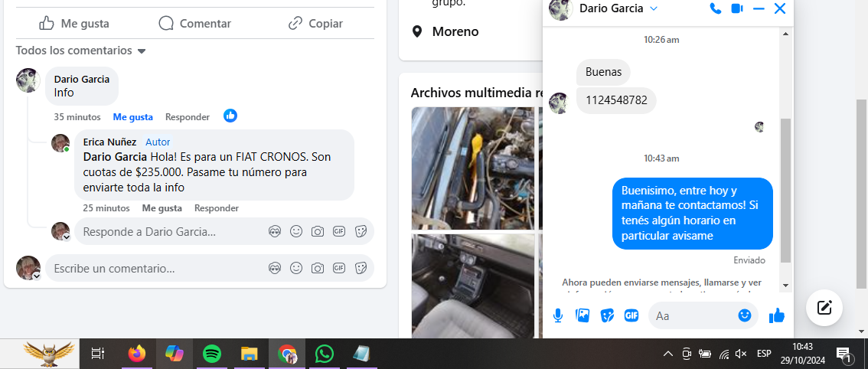Click Comentar on the post
The width and height of the screenshot is (868, 369).
pos(194,24)
